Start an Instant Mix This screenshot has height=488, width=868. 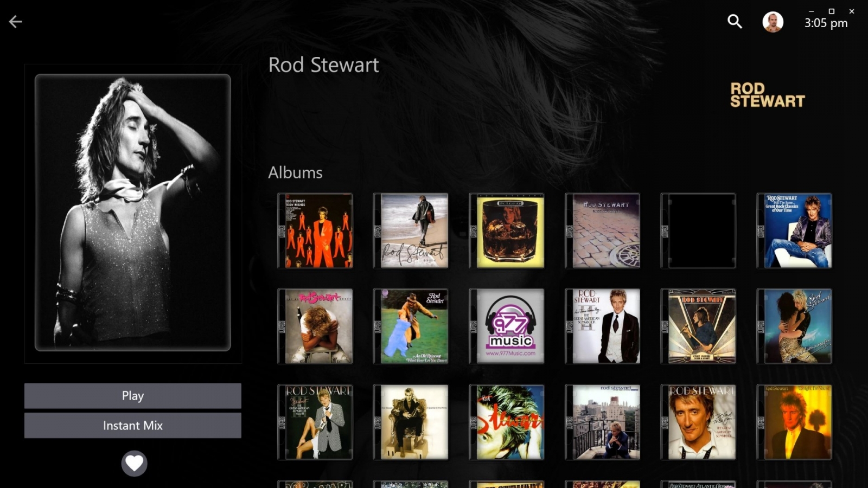click(132, 425)
